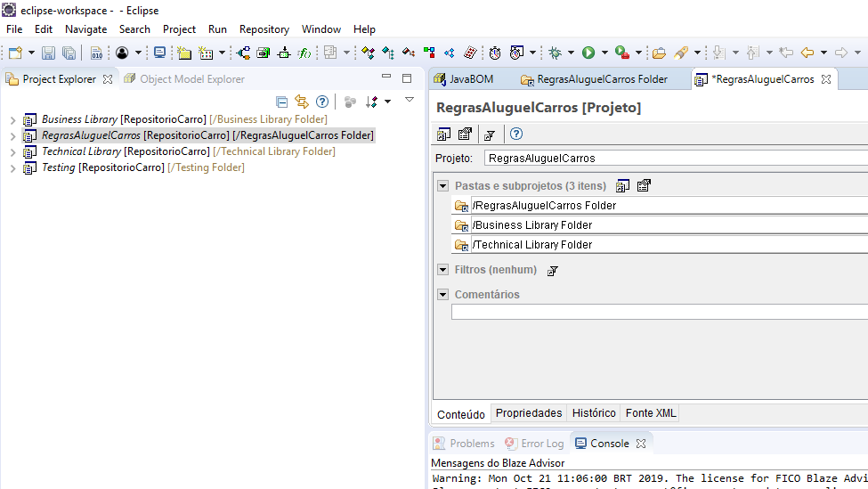The height and width of the screenshot is (489, 868).
Task: Click the stopwatch toolbar icon
Action: pos(495,53)
